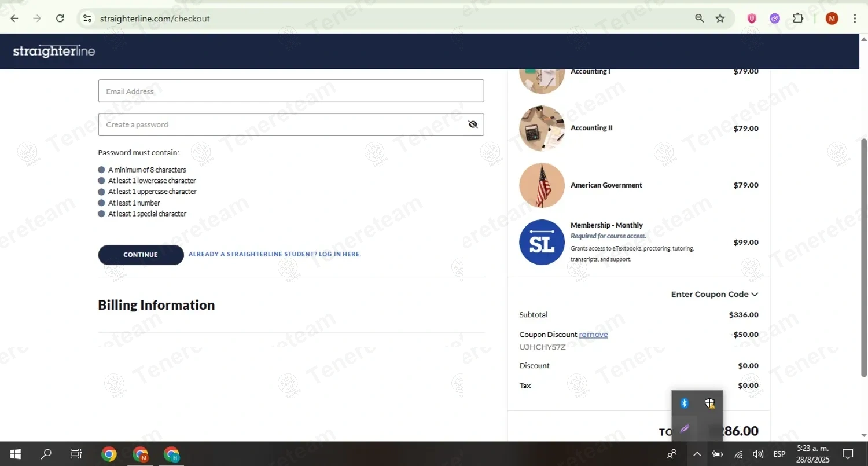This screenshot has width=868, height=466.
Task: Open Chrome's three-dot menu
Action: click(855, 19)
